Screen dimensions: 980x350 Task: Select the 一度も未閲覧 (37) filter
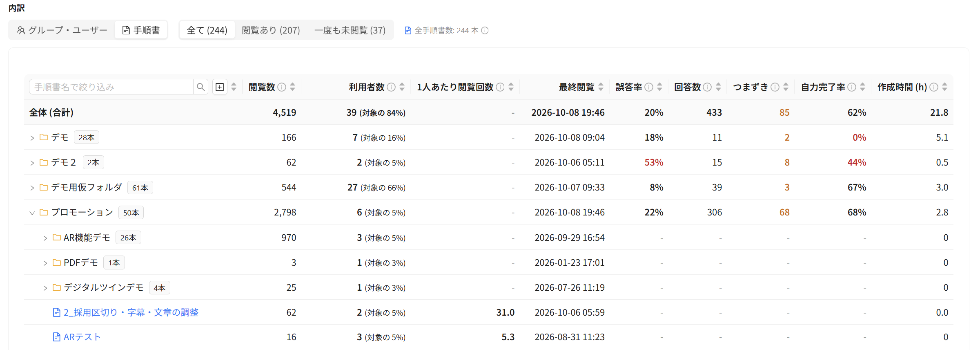tap(350, 30)
